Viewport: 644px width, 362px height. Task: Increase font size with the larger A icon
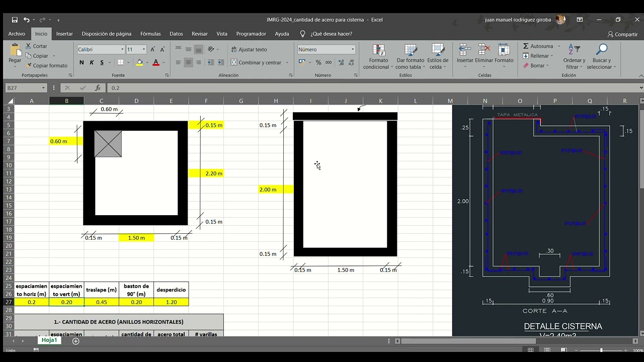[x=153, y=49]
